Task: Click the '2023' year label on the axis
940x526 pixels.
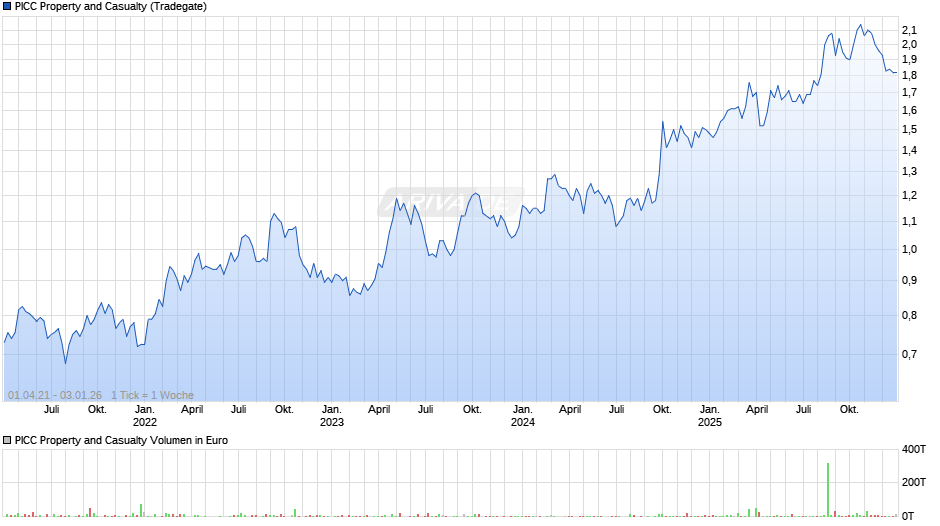Action: coord(332,422)
